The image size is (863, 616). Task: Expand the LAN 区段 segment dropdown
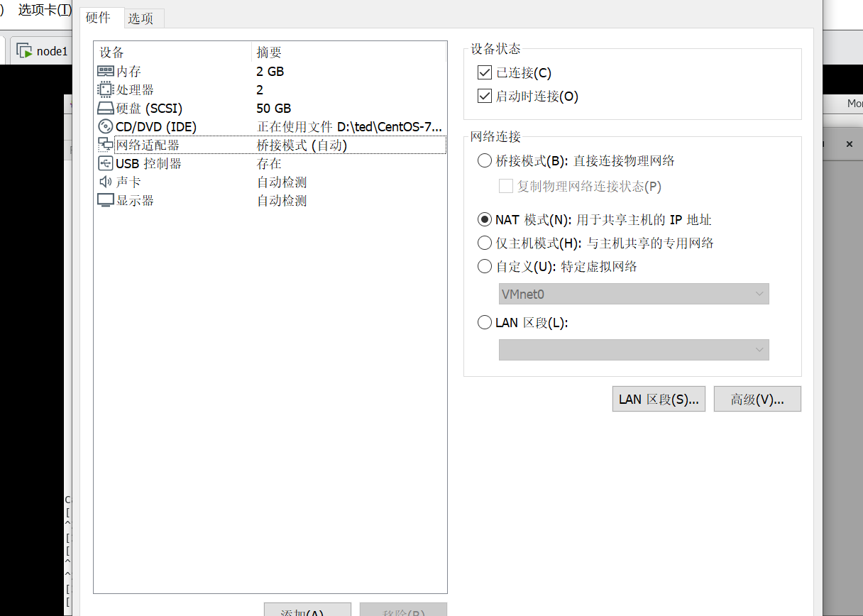pos(633,349)
